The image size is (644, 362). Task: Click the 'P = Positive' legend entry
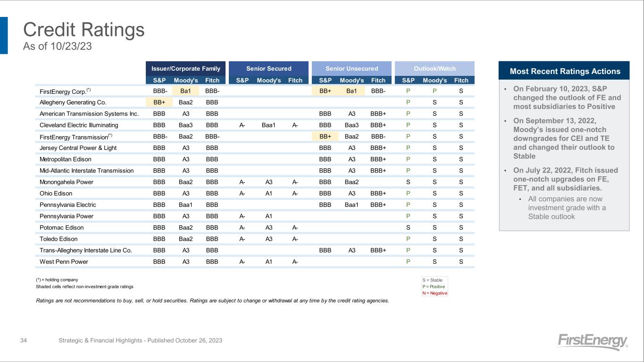tap(434, 287)
